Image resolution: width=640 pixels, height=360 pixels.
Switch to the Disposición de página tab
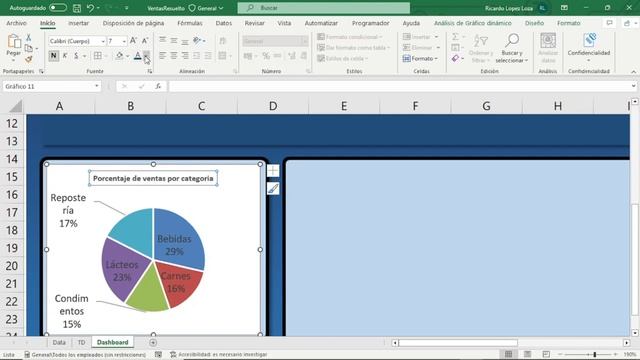(133, 23)
